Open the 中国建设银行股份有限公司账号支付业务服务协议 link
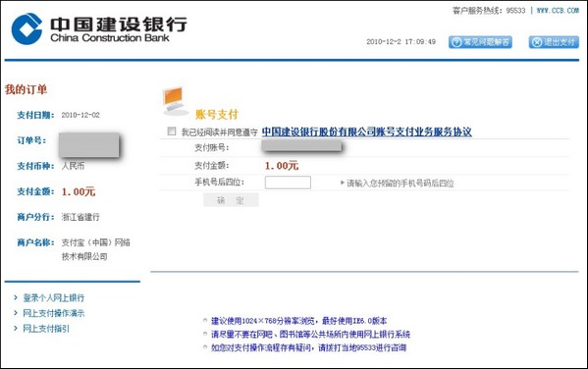This screenshot has height=369, width=588. tap(367, 132)
